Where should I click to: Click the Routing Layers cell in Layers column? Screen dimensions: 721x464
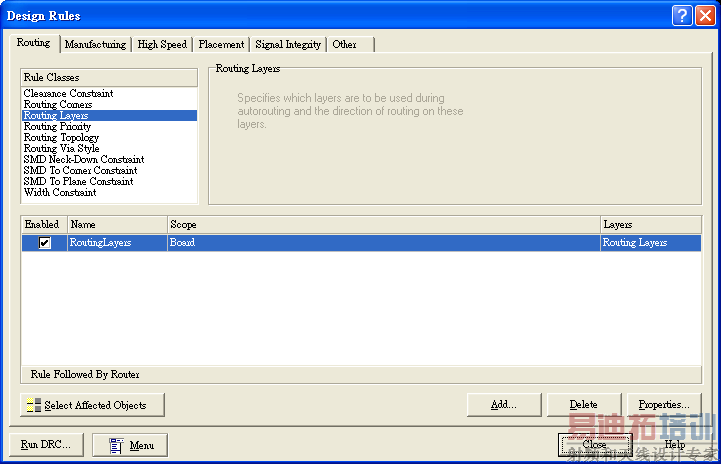(x=651, y=242)
